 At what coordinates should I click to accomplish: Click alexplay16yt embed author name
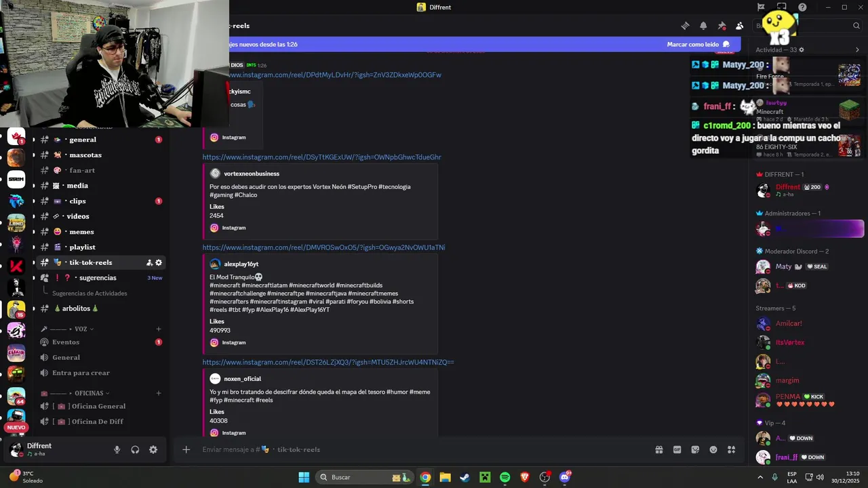coord(241,264)
